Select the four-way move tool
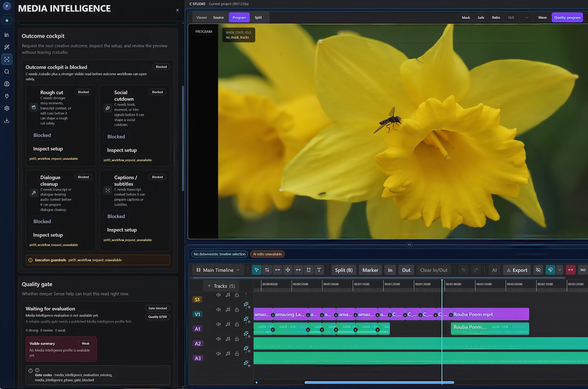Screen dimensions: 588x389 pos(288,270)
